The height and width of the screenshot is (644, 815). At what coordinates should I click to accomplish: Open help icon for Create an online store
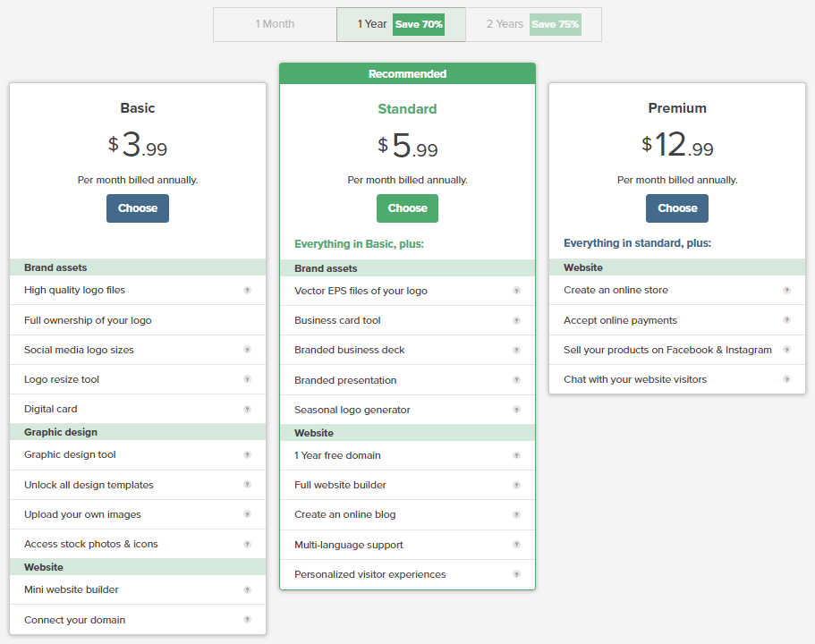(x=786, y=291)
